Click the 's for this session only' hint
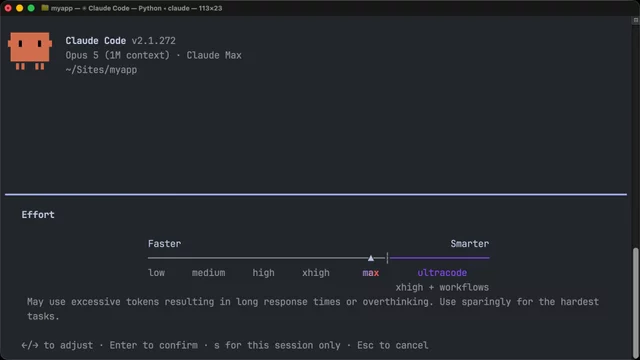The width and height of the screenshot is (640, 360). click(x=277, y=345)
